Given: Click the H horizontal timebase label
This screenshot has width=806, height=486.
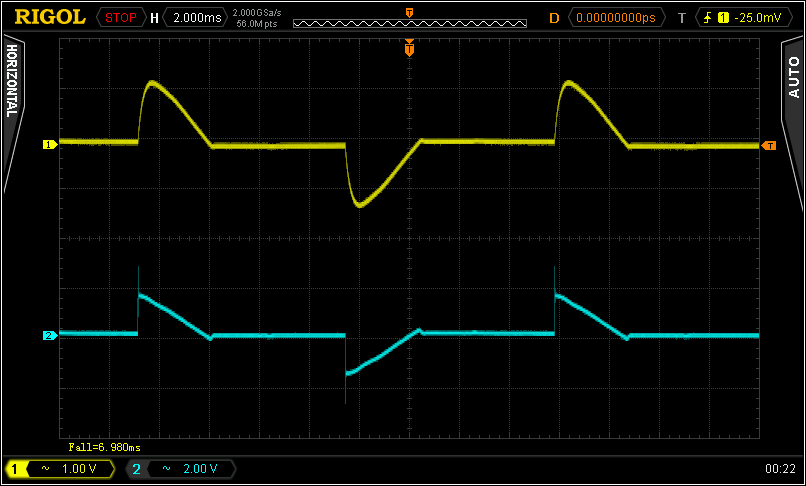Looking at the screenshot, I should pos(154,18).
